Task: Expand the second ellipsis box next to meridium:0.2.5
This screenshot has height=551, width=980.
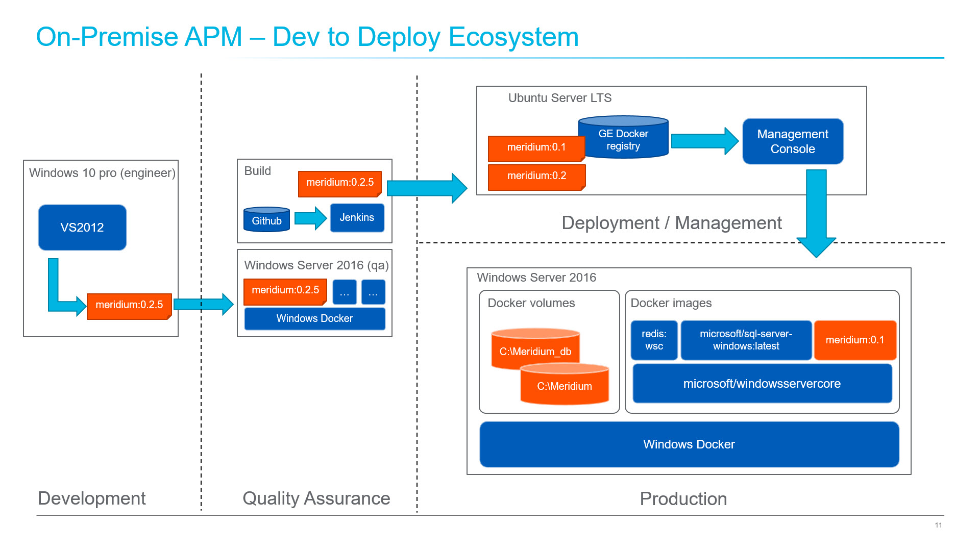Action: pos(373,292)
